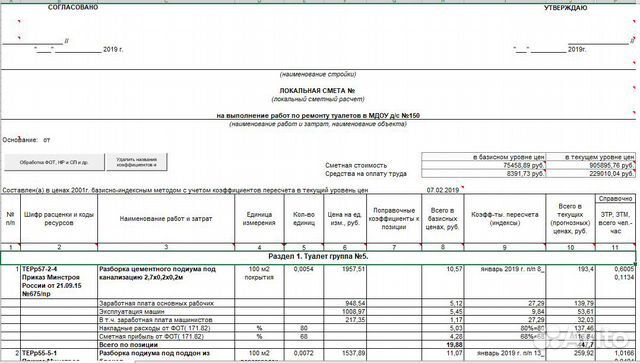Image resolution: width=640 pixels, height=363 pixels.
Task: Select the ТЕРр57-2-4 rate code cell
Action: (x=59, y=281)
